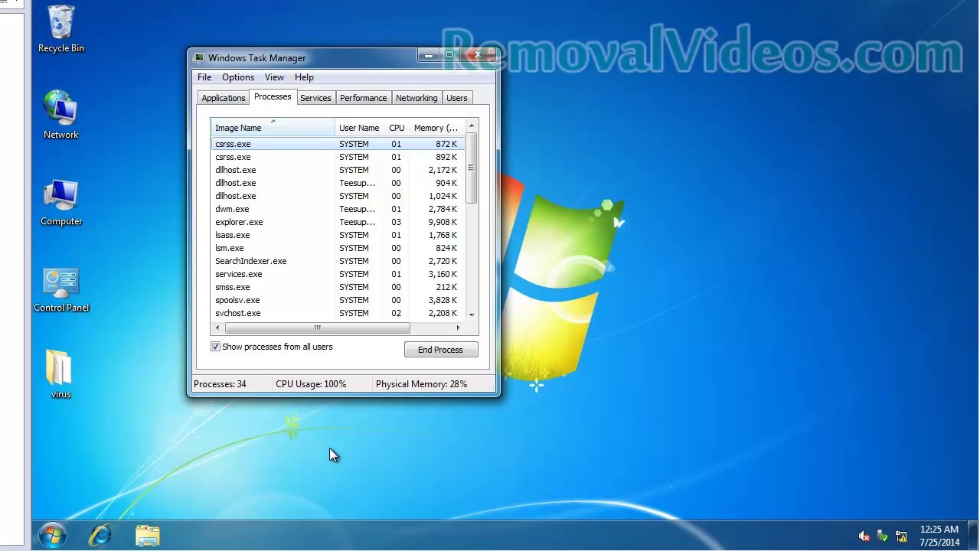Click the muted volume tray icon
980x551 pixels.
tap(864, 536)
